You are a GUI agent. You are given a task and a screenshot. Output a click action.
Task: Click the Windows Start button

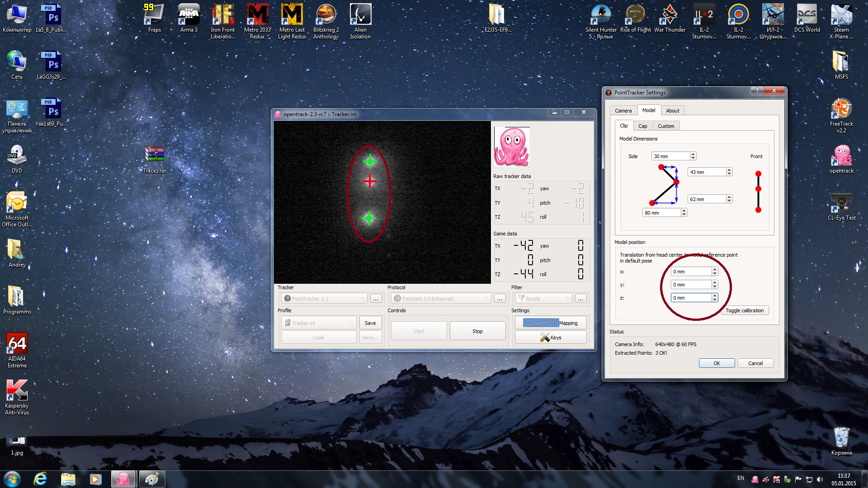pos(12,479)
